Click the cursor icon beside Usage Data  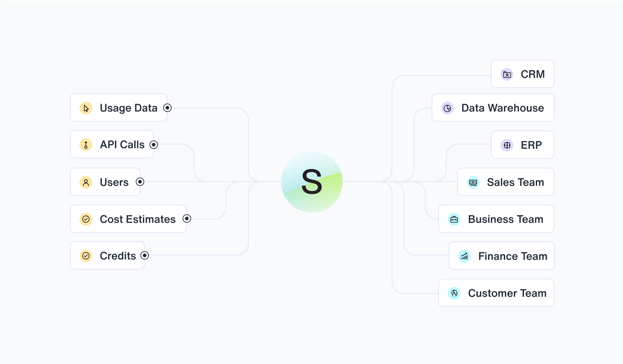coord(86,108)
